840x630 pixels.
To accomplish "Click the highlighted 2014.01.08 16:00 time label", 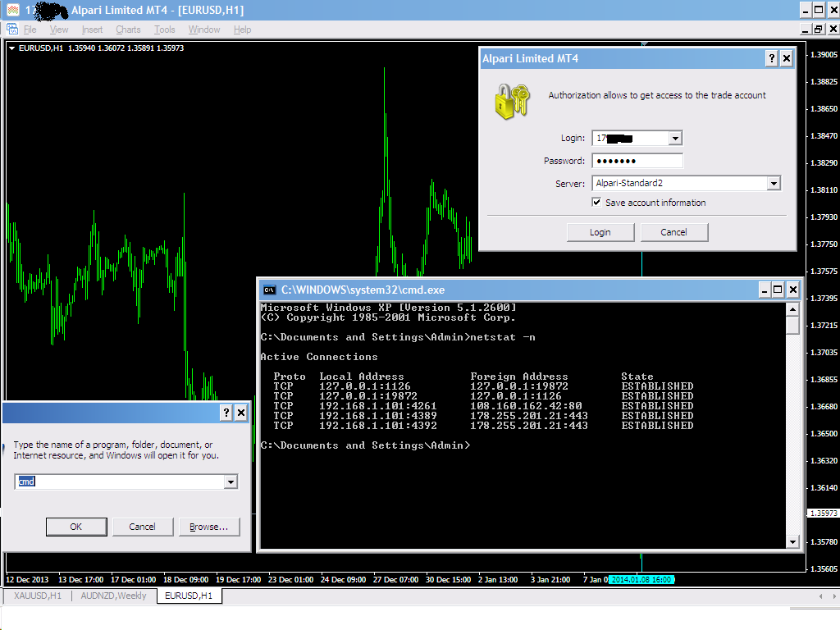I will pos(641,580).
